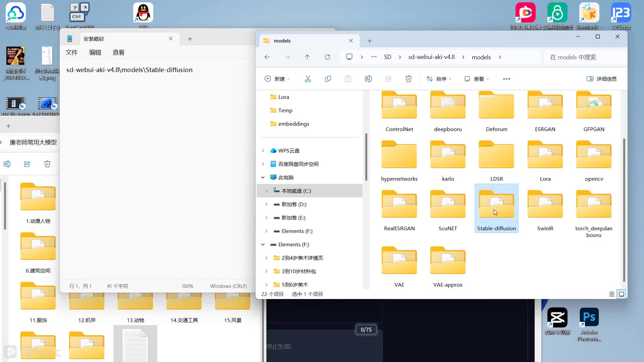Click the PC monitor icon in address bar
The height and width of the screenshot is (362, 644).
(x=349, y=57)
